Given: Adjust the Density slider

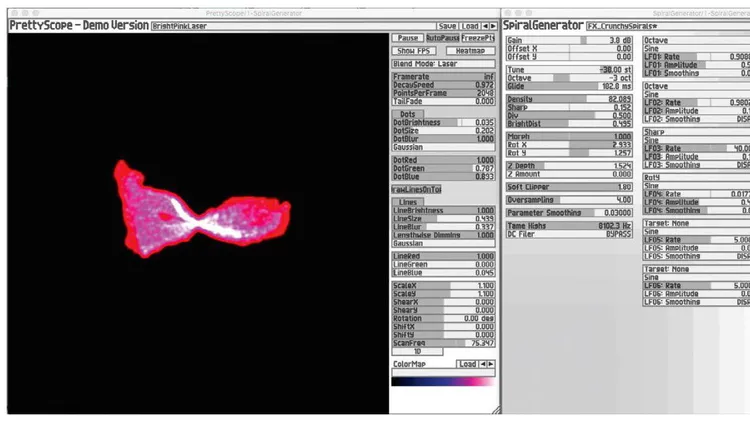Looking at the screenshot, I should tap(569, 100).
